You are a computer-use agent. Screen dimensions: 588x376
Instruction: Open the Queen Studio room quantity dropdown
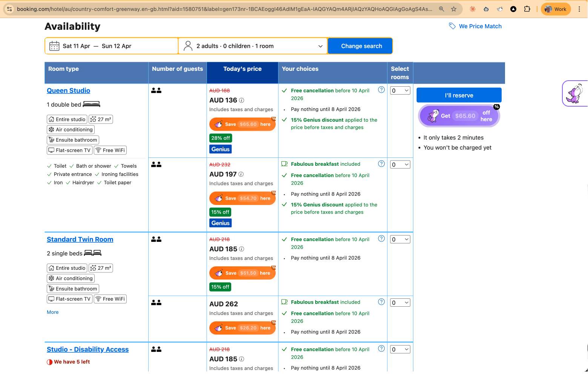400,90
